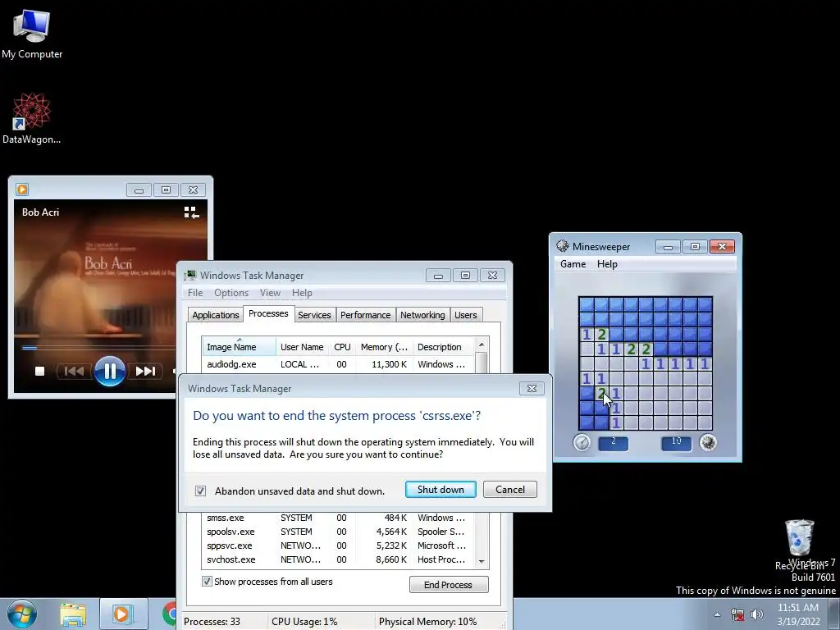
Task: Click the Minesweeper mine counter icon
Action: (708, 442)
